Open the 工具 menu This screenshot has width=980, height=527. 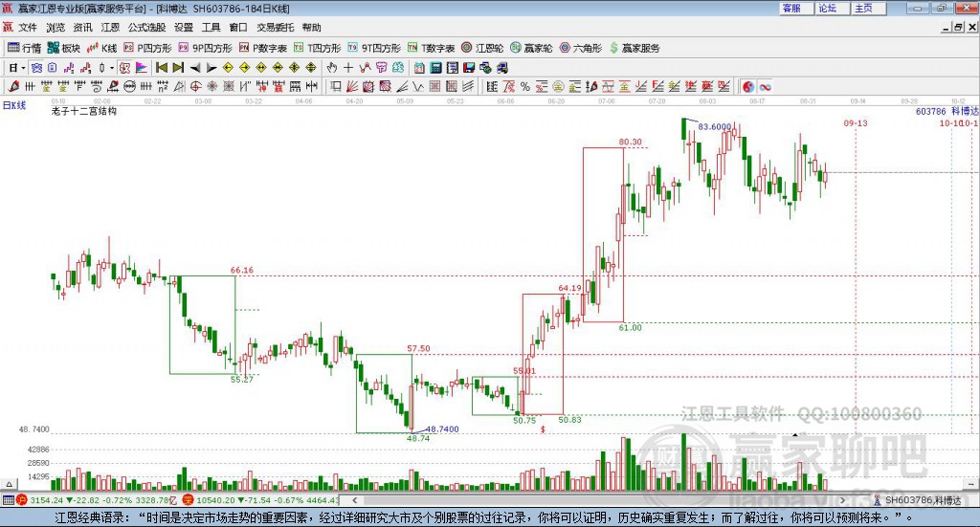point(211,28)
